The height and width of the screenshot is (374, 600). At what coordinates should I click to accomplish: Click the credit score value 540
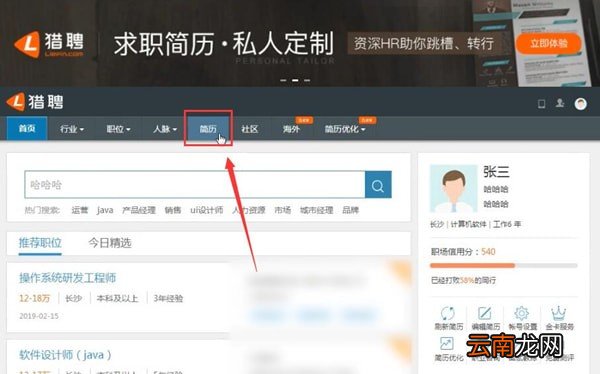pyautogui.click(x=488, y=252)
